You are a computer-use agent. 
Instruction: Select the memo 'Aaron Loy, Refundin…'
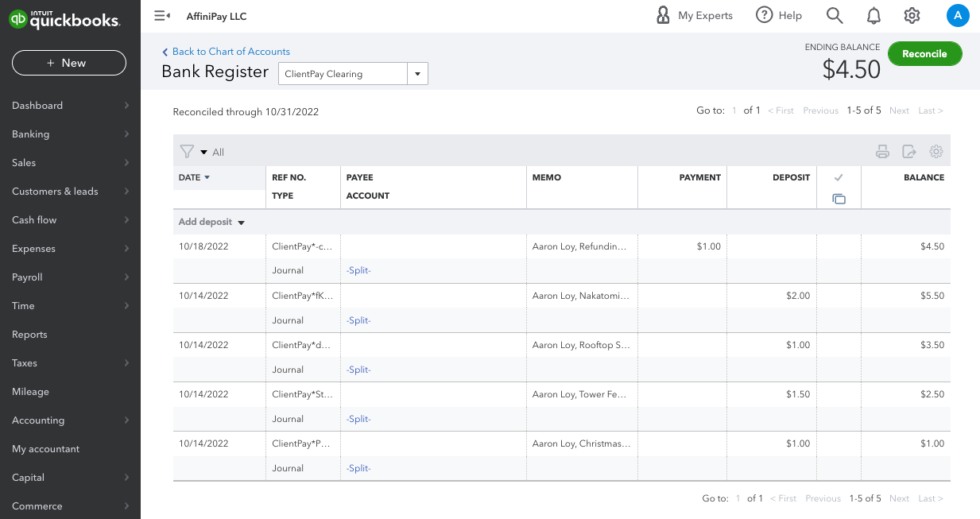[x=579, y=246]
